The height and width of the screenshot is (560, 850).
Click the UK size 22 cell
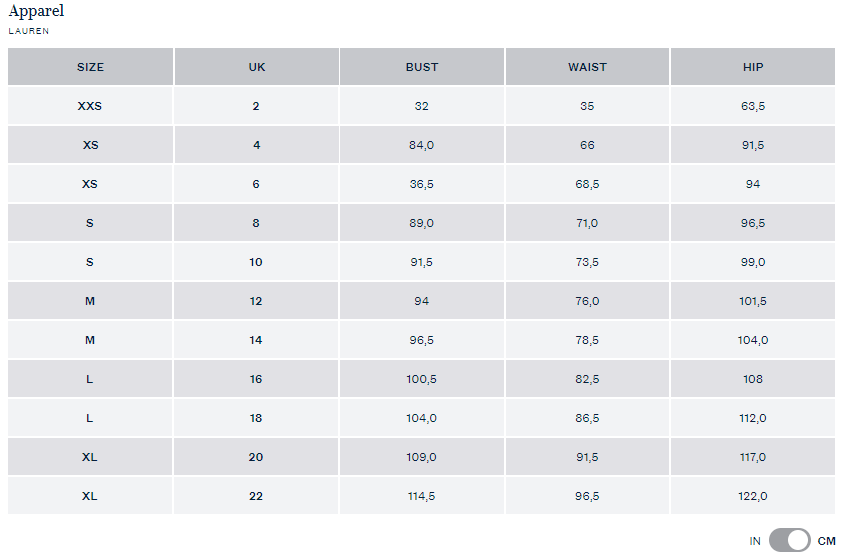coord(256,496)
